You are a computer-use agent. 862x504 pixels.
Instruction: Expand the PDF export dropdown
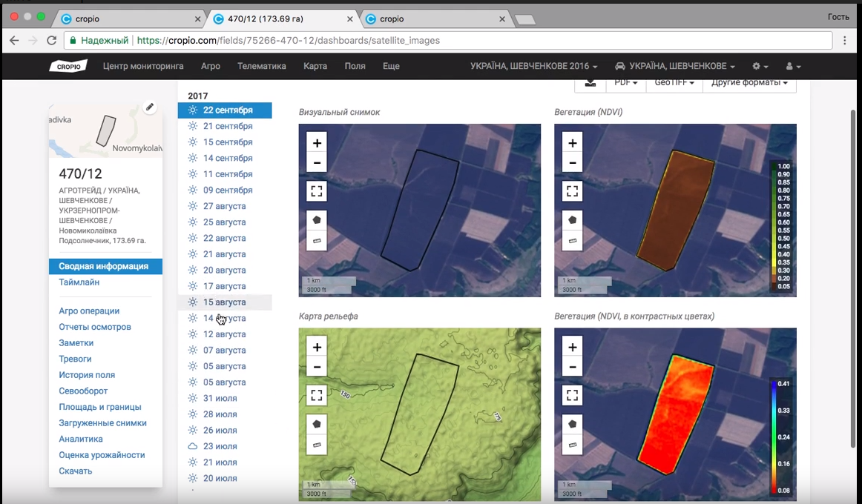(x=626, y=83)
